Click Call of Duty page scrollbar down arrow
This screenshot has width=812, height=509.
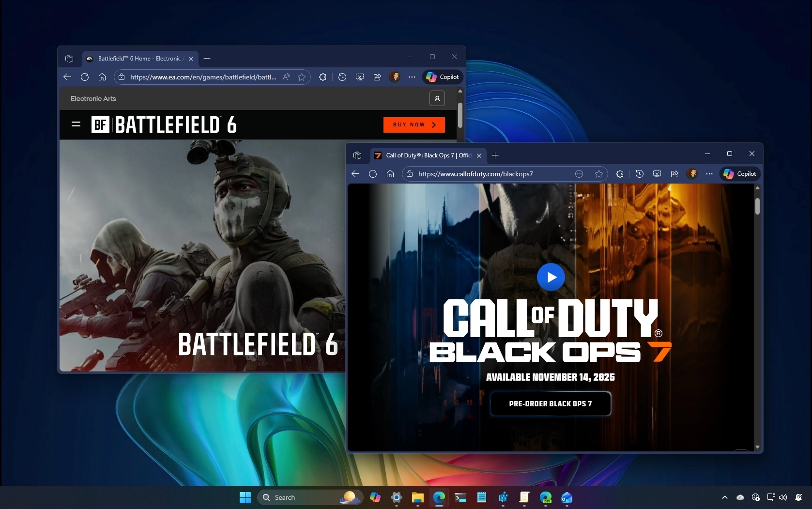point(757,447)
